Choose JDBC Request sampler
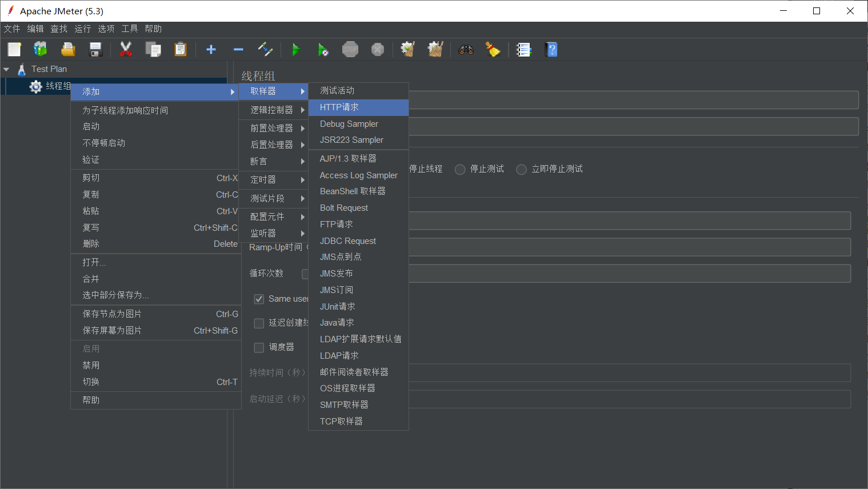This screenshot has height=489, width=868. (x=358, y=241)
